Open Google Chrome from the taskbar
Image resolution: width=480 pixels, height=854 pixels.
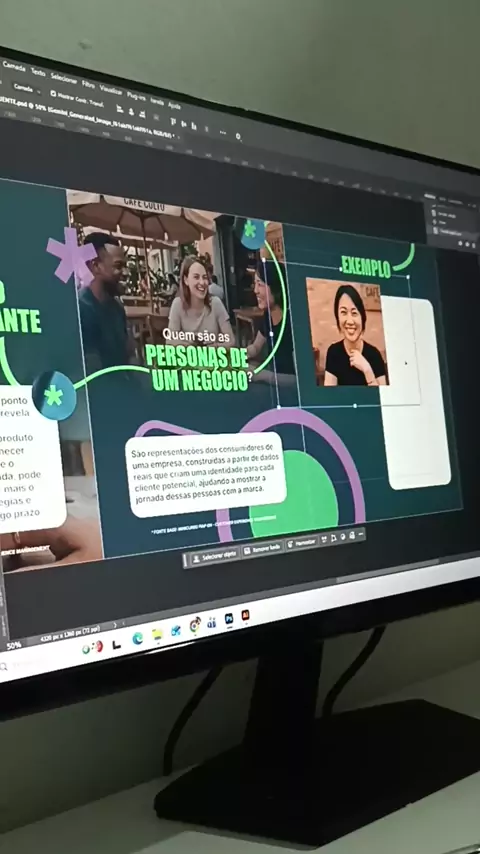[x=195, y=625]
